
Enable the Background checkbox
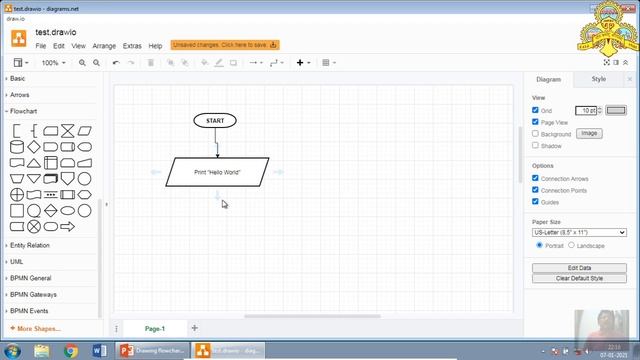click(x=535, y=133)
